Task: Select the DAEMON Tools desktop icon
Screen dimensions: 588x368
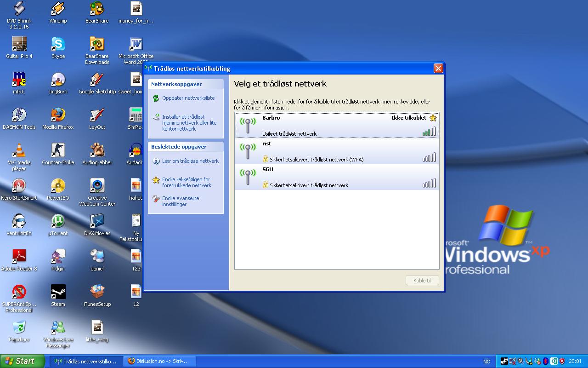Action: click(19, 119)
